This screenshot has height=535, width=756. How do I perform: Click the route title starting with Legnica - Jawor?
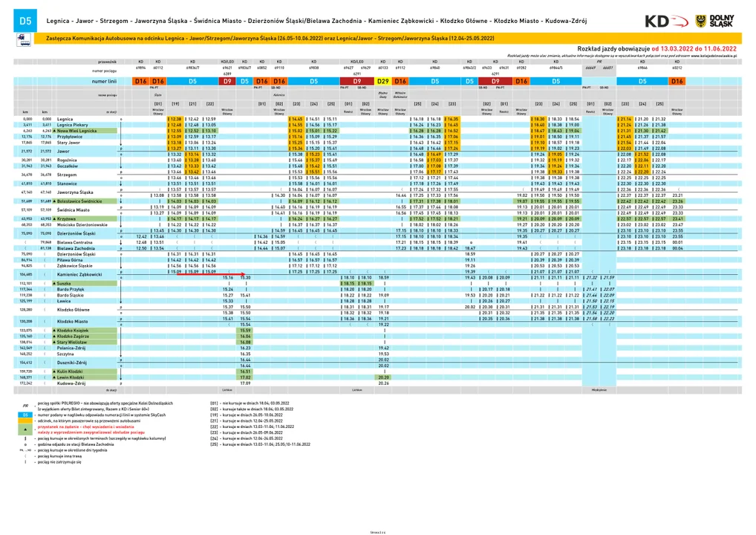tap(316, 21)
